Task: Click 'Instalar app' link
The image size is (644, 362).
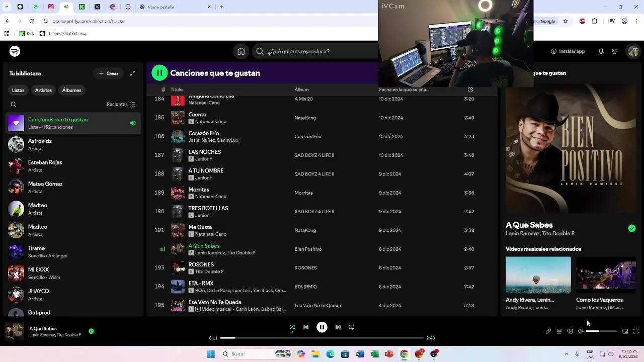Action: click(568, 51)
